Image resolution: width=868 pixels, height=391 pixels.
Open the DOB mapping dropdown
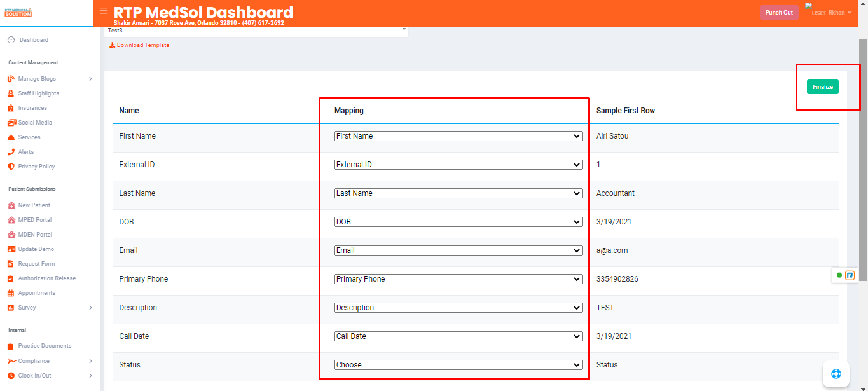(458, 222)
